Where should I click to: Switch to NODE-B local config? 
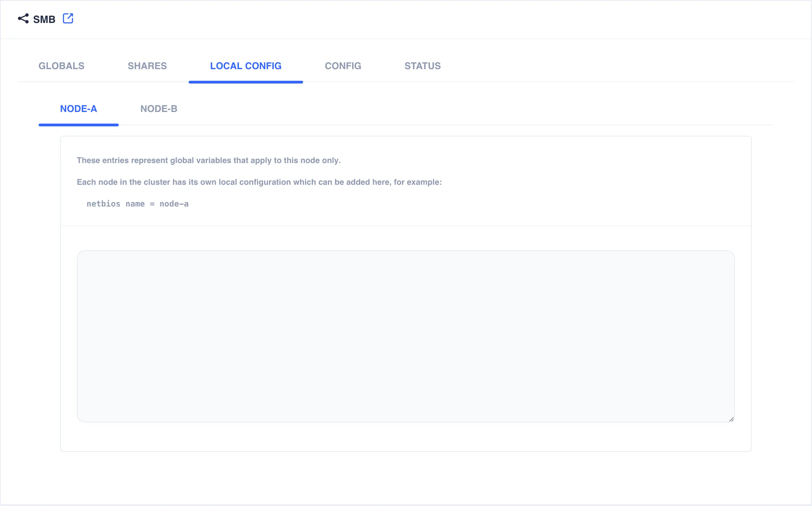159,108
